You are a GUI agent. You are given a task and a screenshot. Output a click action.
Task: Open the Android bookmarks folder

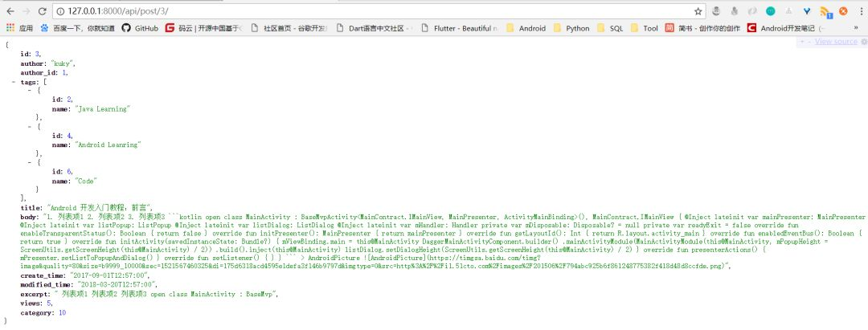pos(526,28)
